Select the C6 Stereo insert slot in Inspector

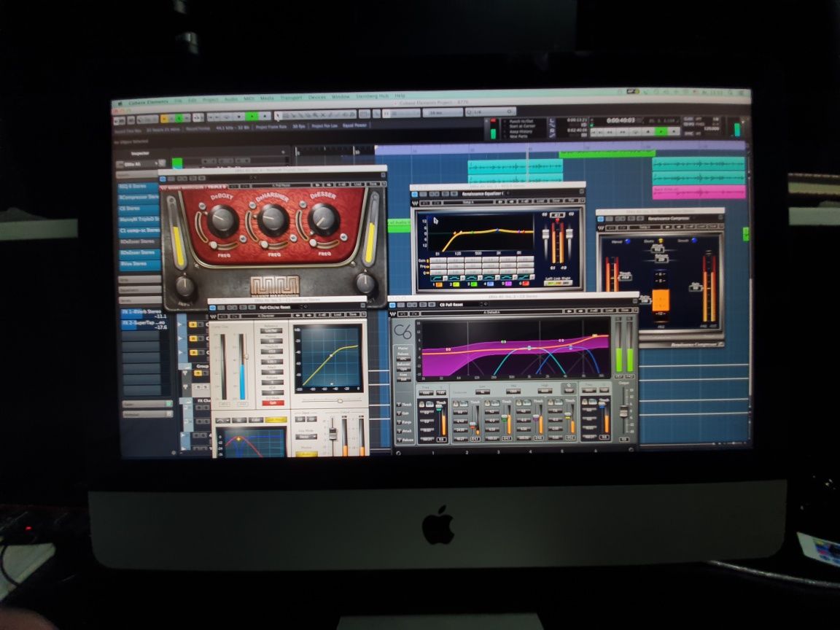pyautogui.click(x=139, y=209)
